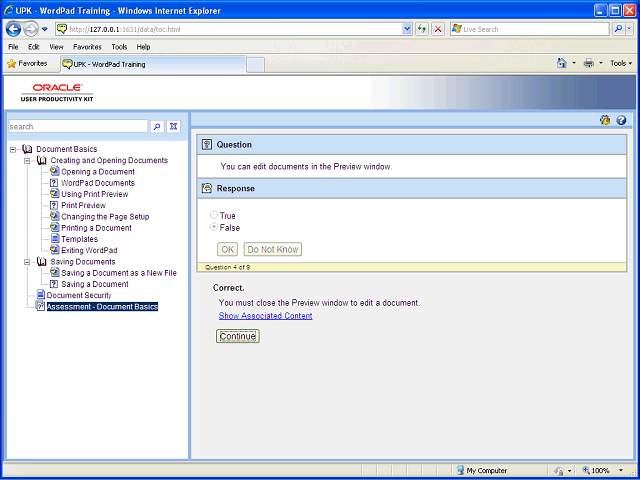Click the browser Back arrow button
This screenshot has width=640, height=480.
pos(13,29)
